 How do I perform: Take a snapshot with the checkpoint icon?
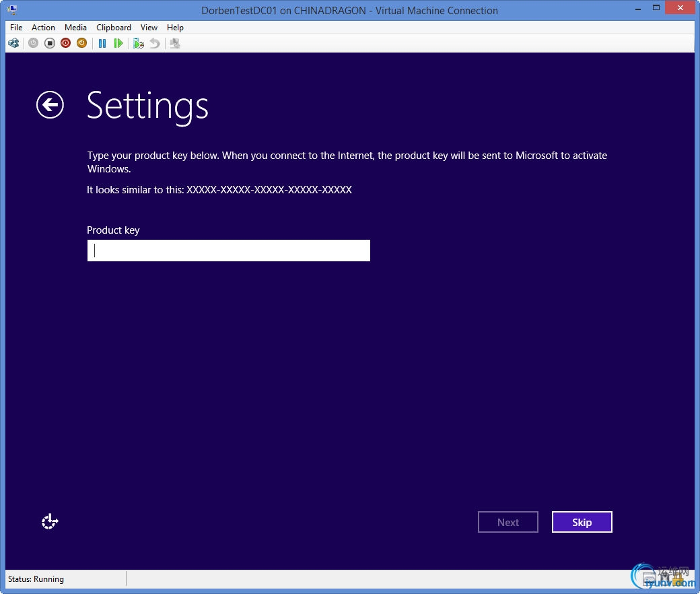(139, 43)
